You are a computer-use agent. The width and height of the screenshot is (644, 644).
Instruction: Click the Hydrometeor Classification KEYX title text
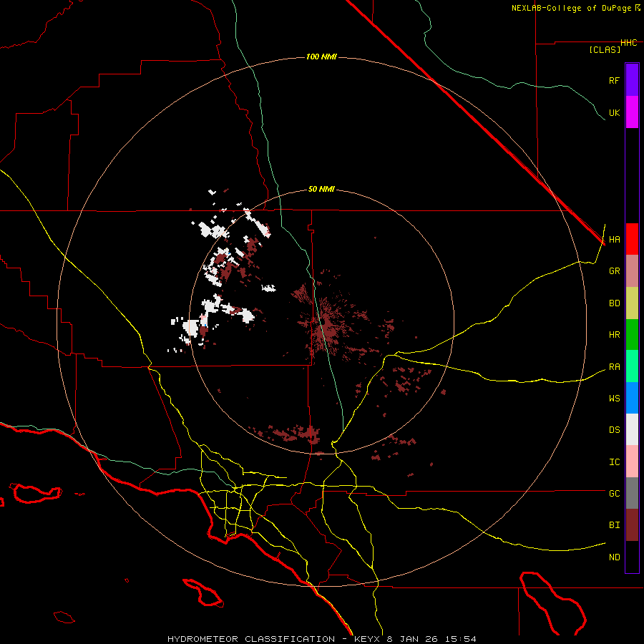[322, 639]
